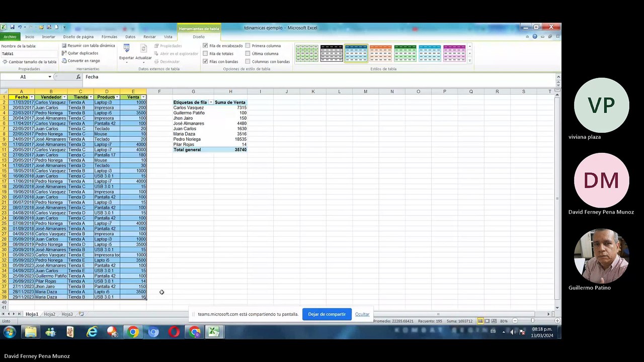The height and width of the screenshot is (362, 644).
Task: Click Guillermo Patino participant video thumbnail
Action: pos(601,256)
